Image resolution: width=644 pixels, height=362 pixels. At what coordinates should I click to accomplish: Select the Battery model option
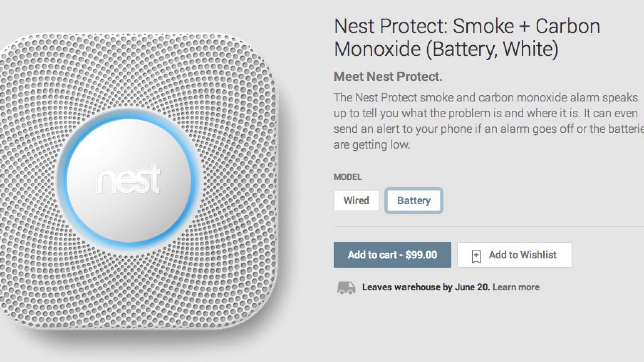[x=414, y=200]
